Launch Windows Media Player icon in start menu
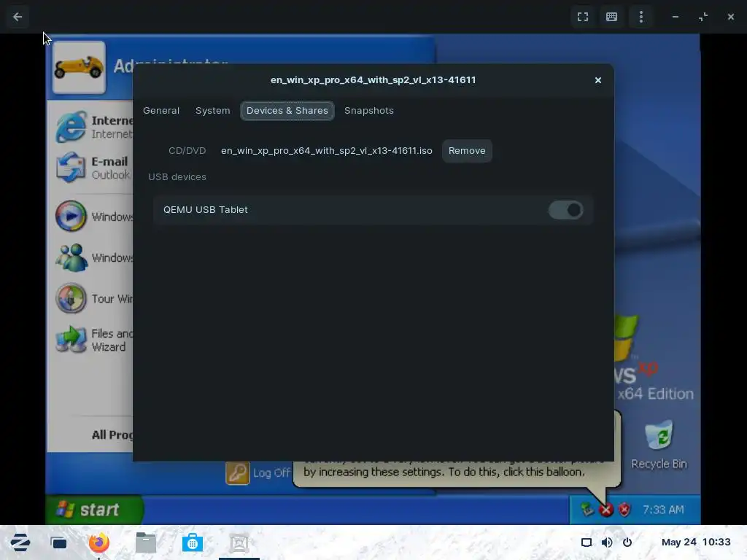Screen dimensions: 747x560 pos(71,216)
